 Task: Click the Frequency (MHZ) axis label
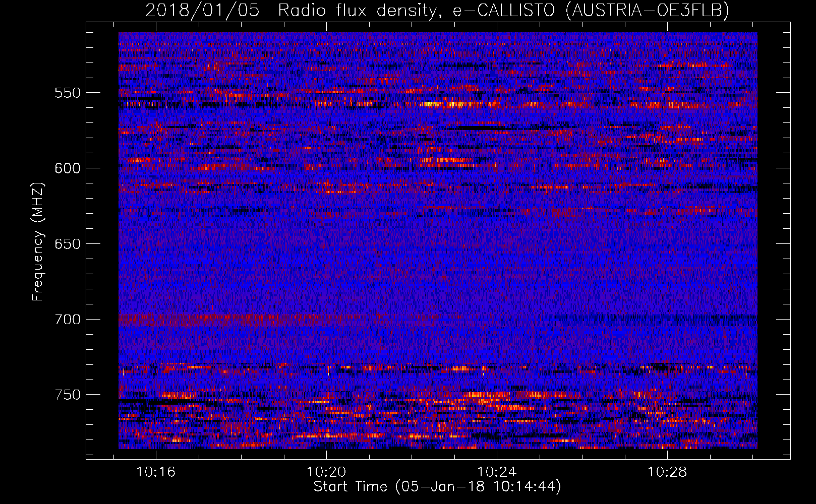38,241
